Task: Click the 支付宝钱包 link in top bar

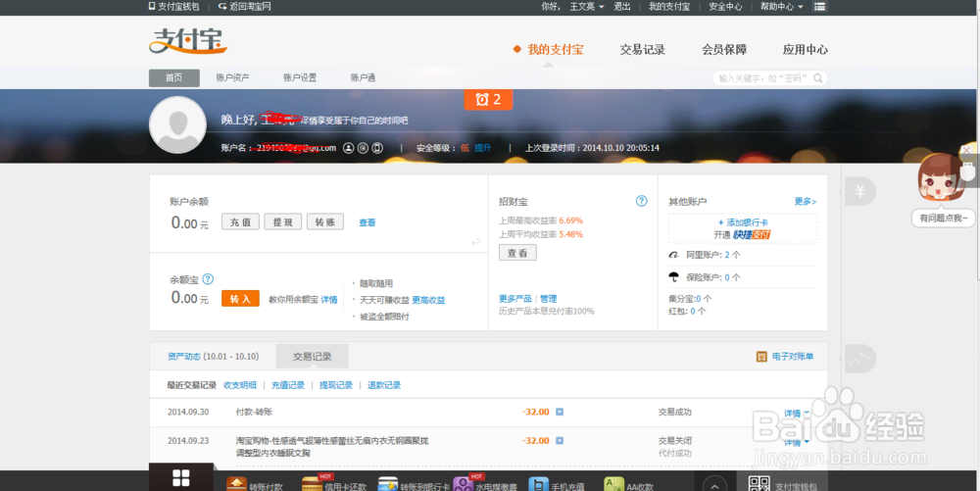Action: click(x=173, y=6)
